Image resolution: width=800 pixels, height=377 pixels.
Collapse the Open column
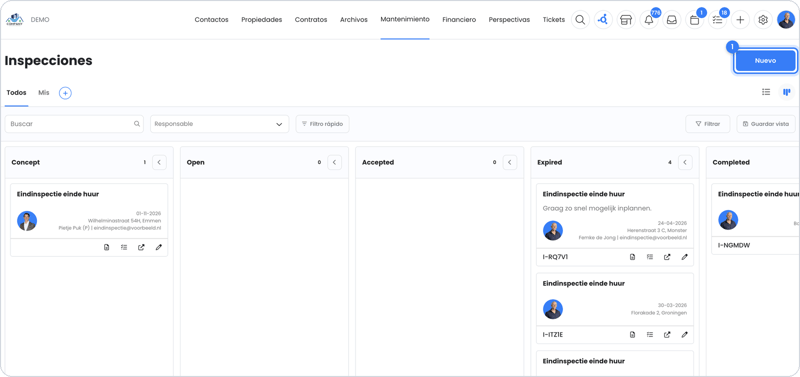tap(335, 162)
